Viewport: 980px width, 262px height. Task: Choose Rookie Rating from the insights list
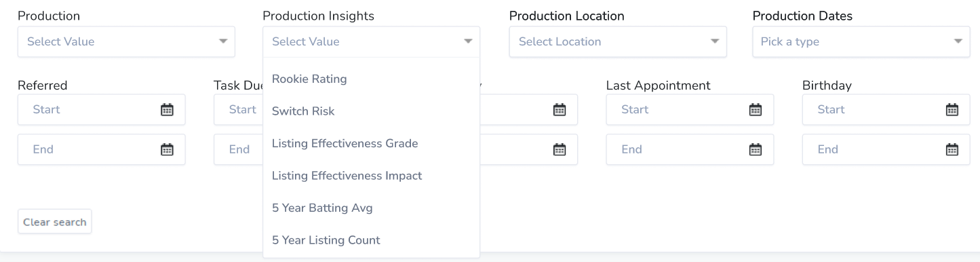pos(371,79)
